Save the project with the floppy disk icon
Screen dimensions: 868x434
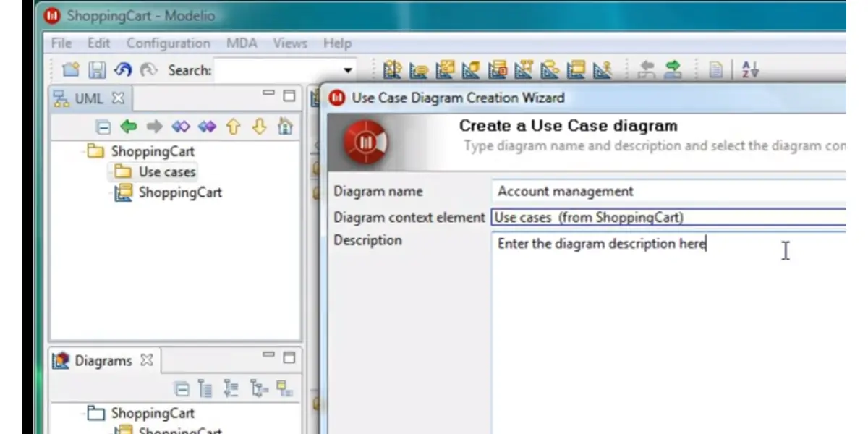(97, 70)
